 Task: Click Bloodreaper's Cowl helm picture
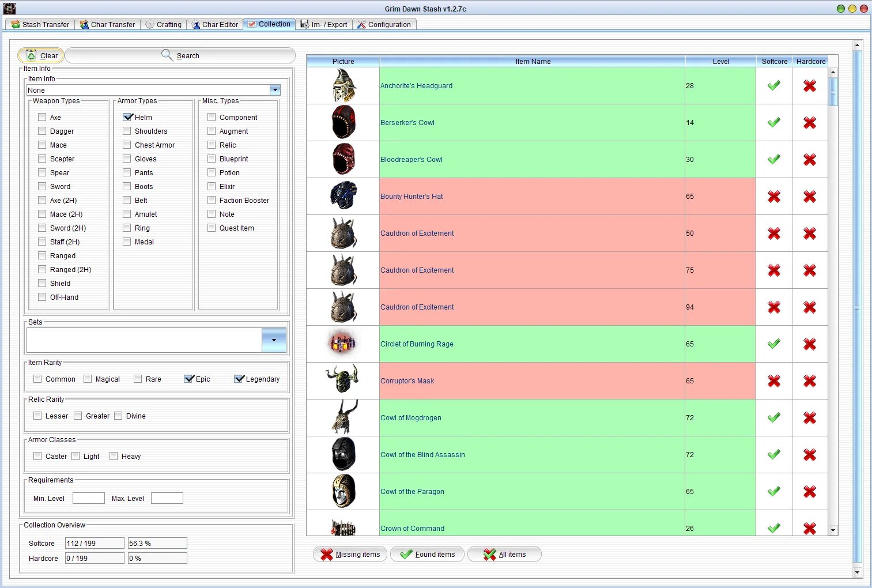pyautogui.click(x=343, y=159)
